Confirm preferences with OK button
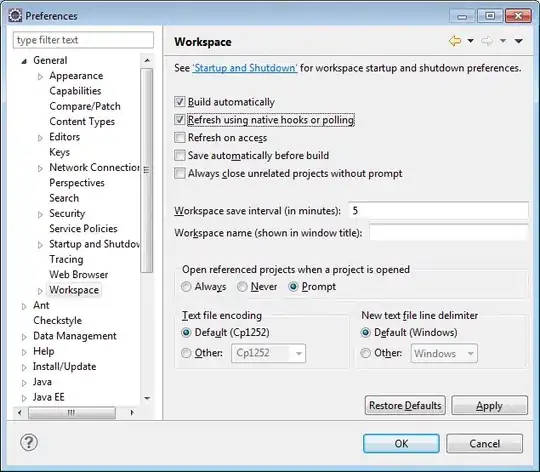540x472 pixels. tap(401, 443)
